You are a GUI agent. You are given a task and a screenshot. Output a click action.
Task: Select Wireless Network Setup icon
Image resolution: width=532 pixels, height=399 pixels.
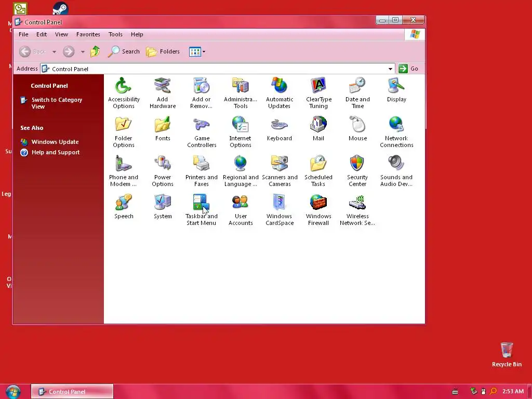(357, 210)
